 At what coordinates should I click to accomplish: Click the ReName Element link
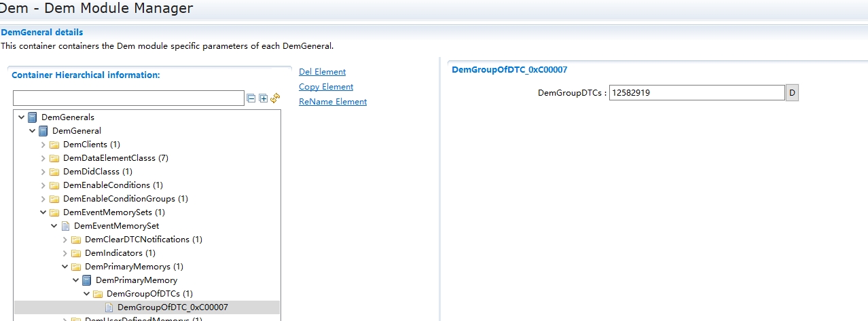click(x=333, y=102)
